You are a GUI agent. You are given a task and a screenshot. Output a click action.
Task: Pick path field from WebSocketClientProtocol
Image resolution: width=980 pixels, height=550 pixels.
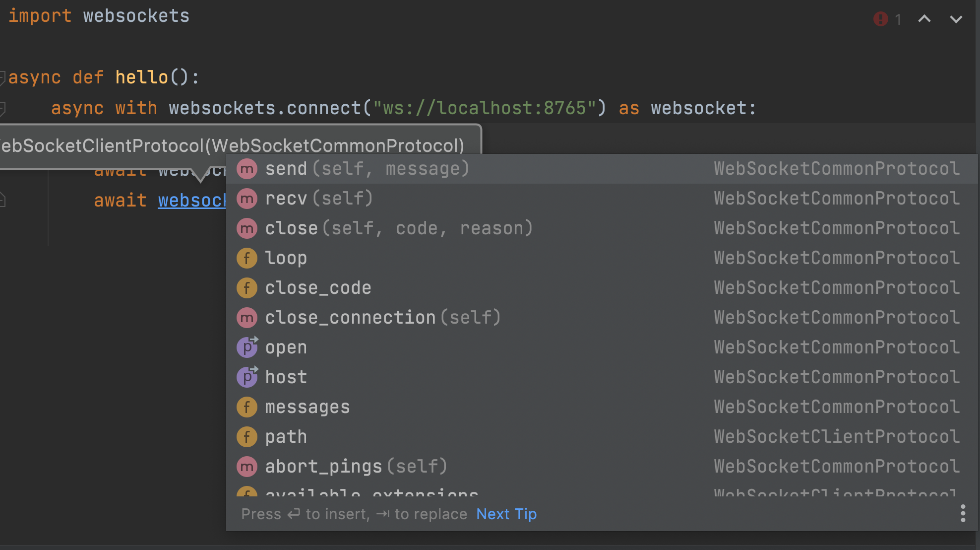[286, 437]
